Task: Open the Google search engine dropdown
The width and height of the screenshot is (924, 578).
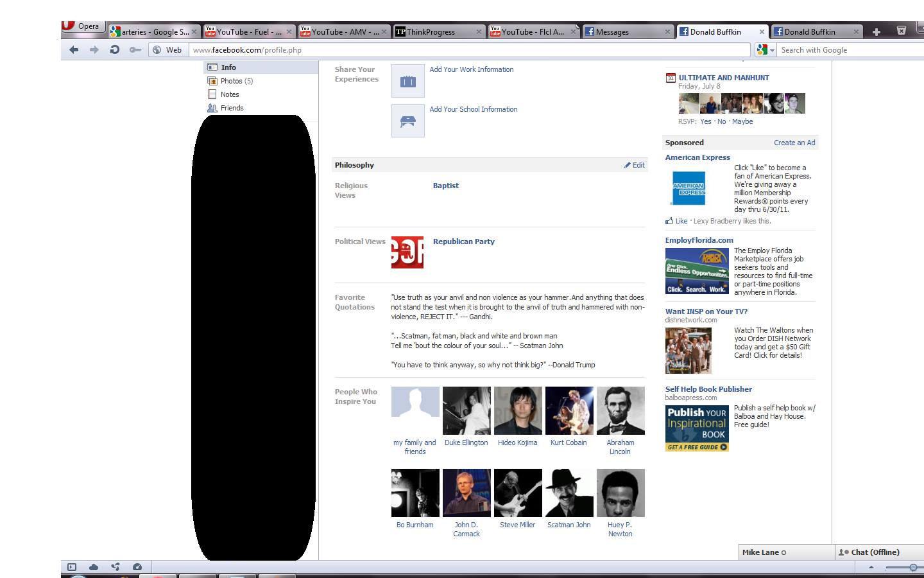Action: (x=766, y=50)
